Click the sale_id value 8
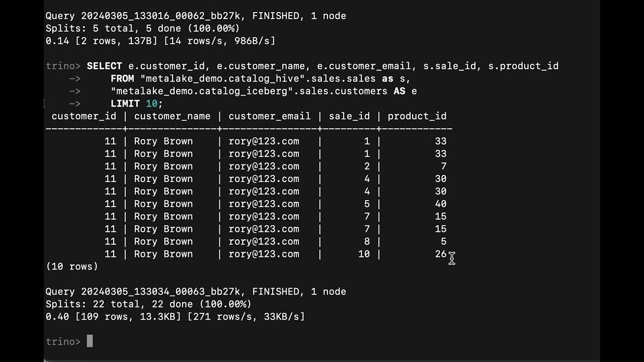Screen dimensions: 644x362 coord(367,241)
